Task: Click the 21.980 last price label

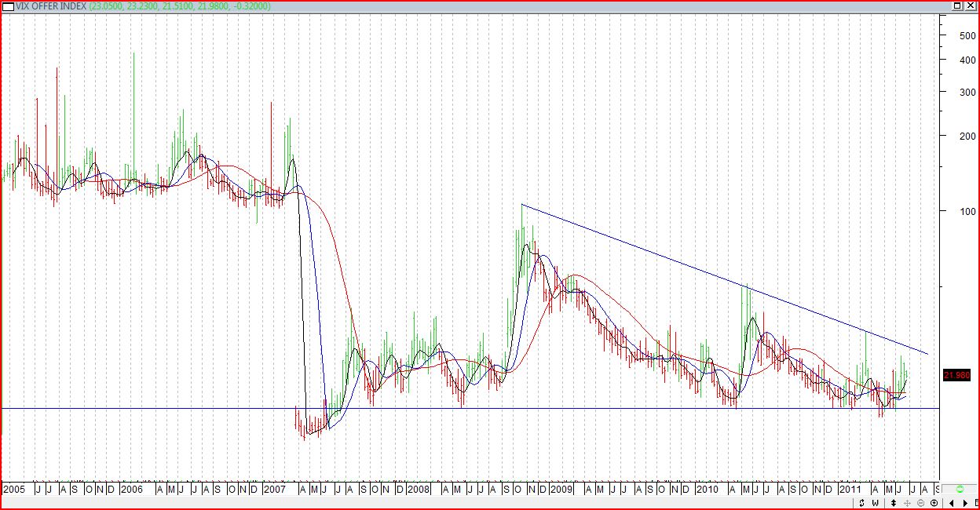Action: click(x=958, y=375)
